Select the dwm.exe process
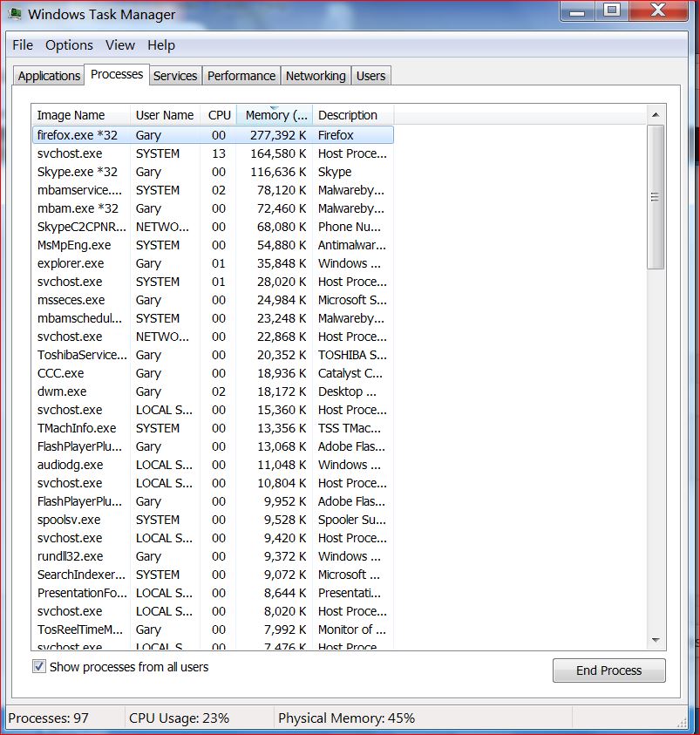700x735 pixels. point(213,391)
